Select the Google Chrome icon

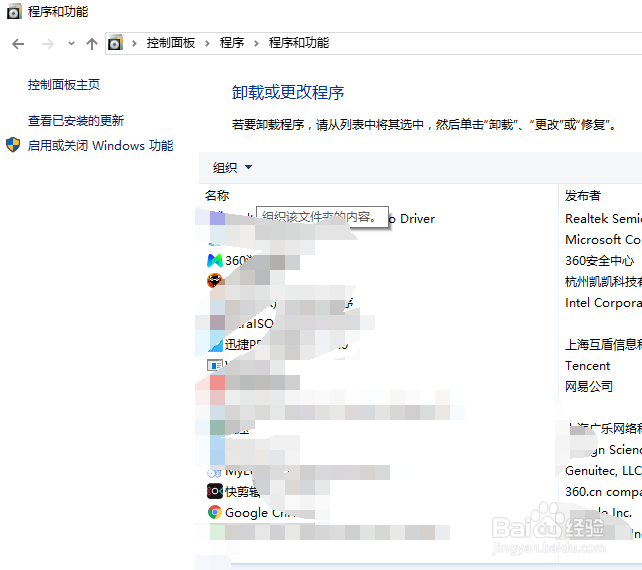click(x=215, y=512)
